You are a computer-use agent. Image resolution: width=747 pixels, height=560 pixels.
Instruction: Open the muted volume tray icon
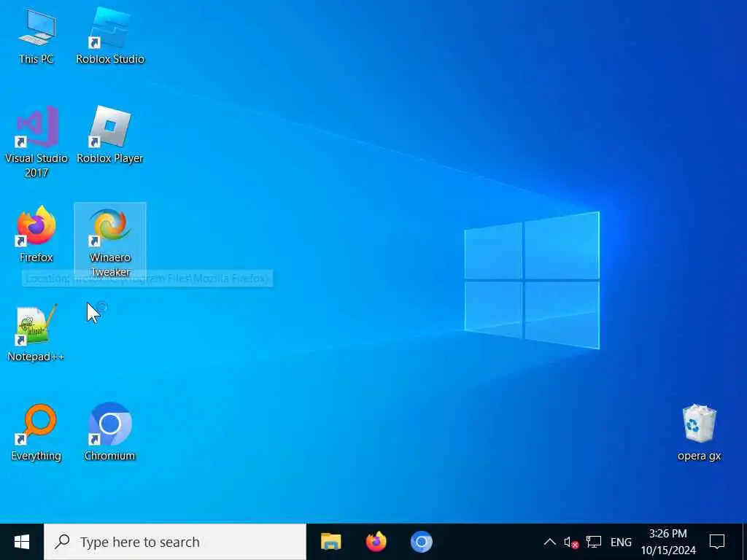[x=571, y=542]
